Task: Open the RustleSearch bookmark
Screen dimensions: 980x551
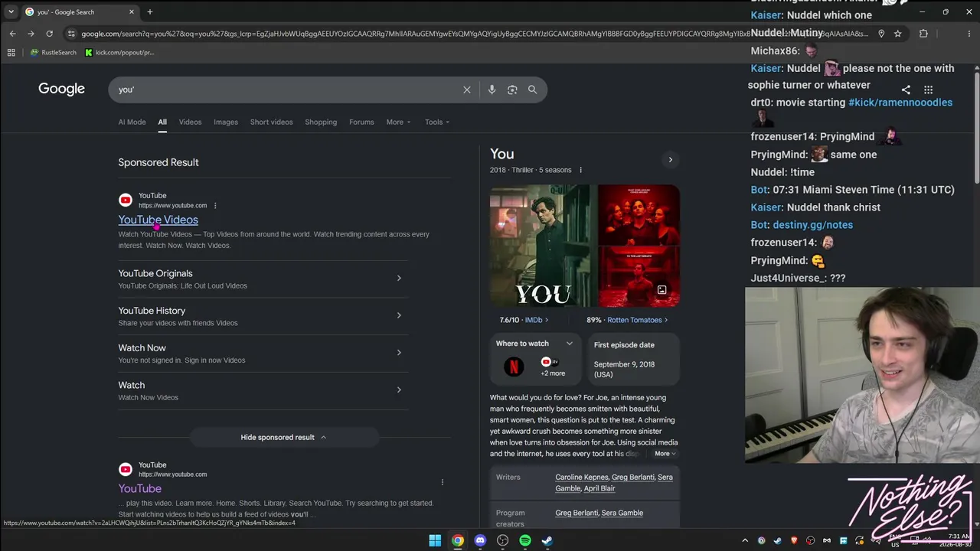Action: [54, 53]
